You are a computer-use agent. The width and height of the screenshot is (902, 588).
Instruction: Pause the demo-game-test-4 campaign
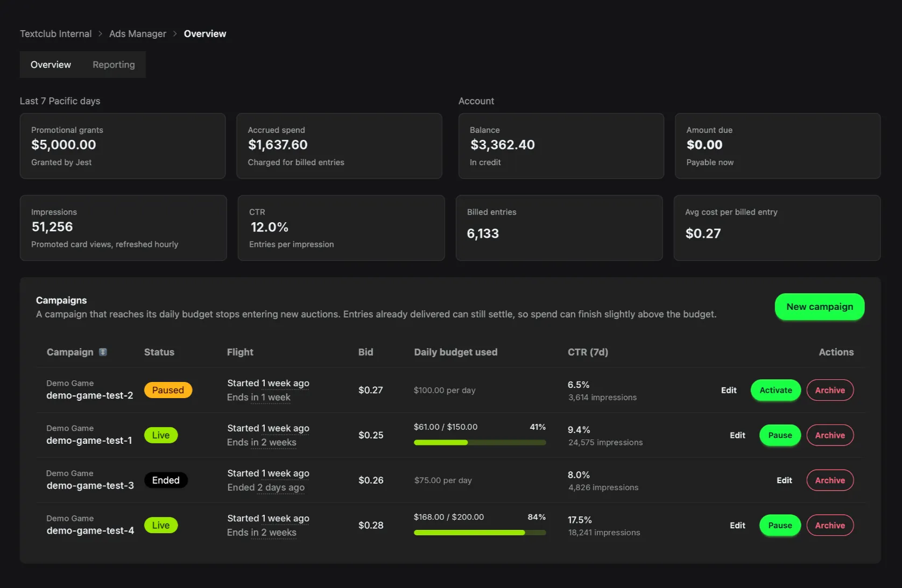click(x=780, y=526)
